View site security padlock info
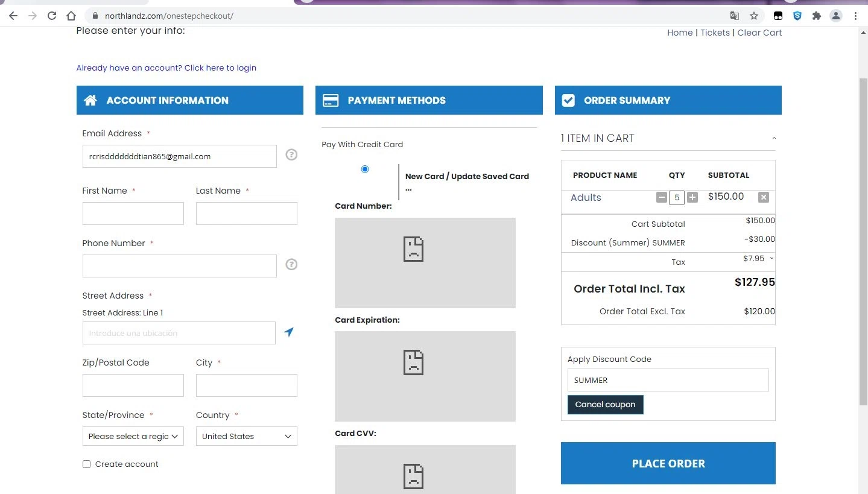This screenshot has height=494, width=868. (x=95, y=16)
